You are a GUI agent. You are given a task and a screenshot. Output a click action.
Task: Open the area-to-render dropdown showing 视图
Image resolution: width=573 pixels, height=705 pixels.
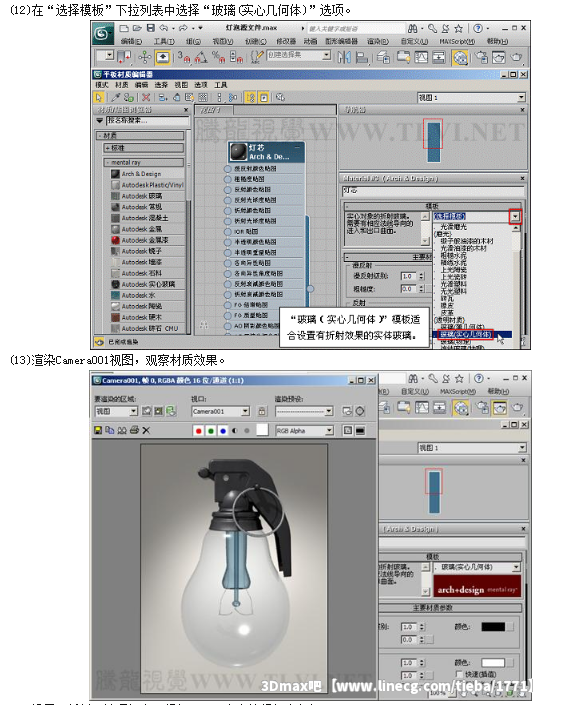click(116, 411)
